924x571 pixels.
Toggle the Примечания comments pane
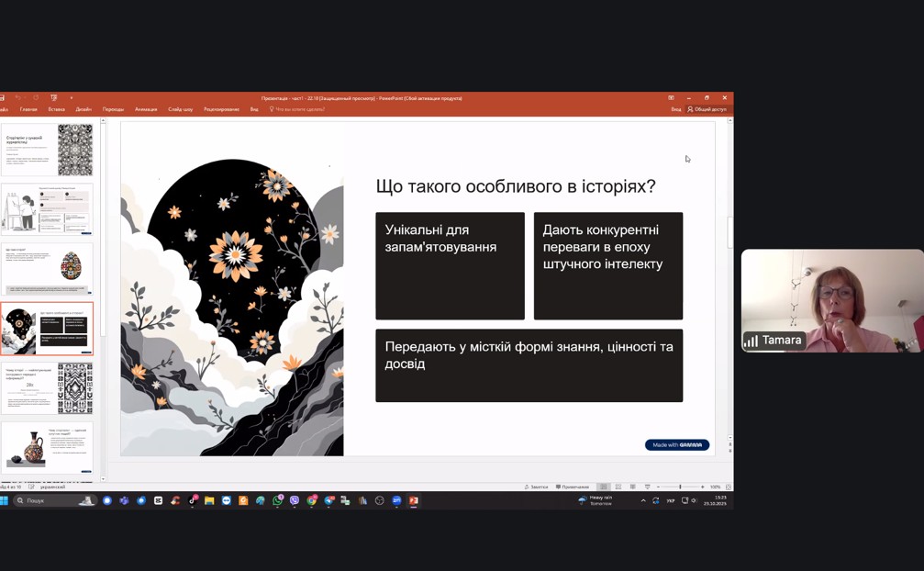coord(573,487)
